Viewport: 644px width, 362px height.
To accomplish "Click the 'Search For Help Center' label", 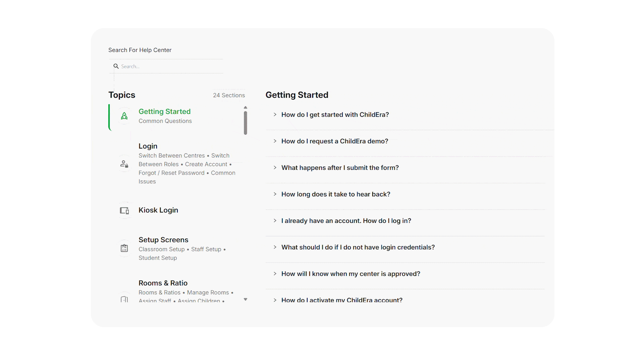I will 140,50.
